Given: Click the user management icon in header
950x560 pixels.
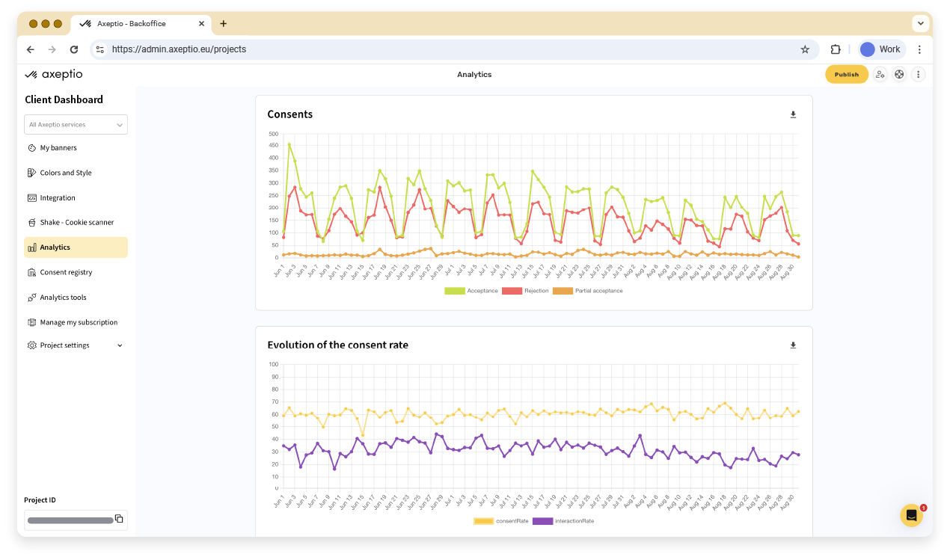Looking at the screenshot, I should (x=880, y=75).
